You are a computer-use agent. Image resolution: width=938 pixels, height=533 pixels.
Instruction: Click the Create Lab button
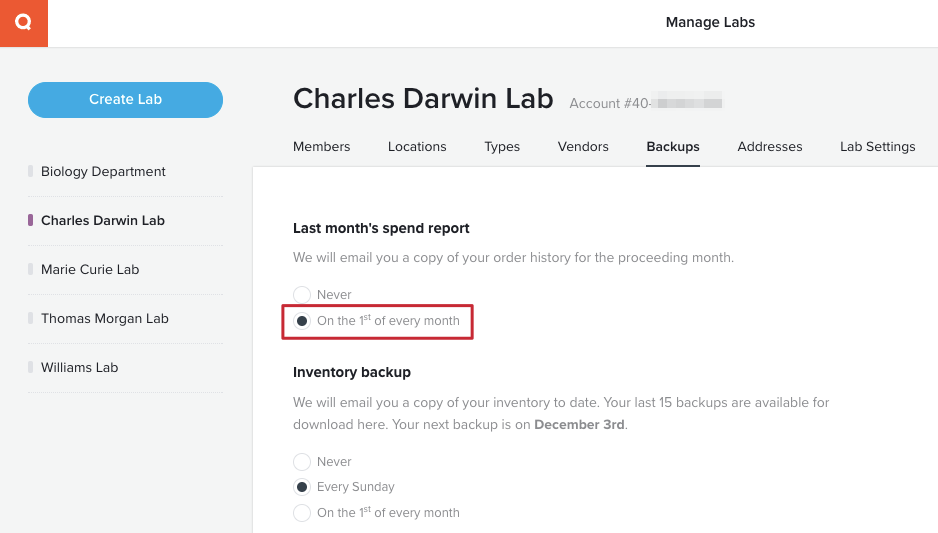click(x=125, y=99)
